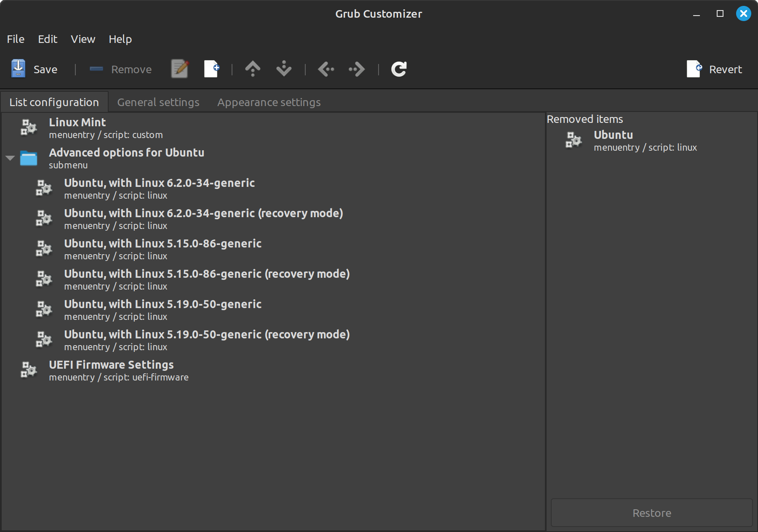
Task: Move the entry down with the down arrow
Action: (x=284, y=69)
